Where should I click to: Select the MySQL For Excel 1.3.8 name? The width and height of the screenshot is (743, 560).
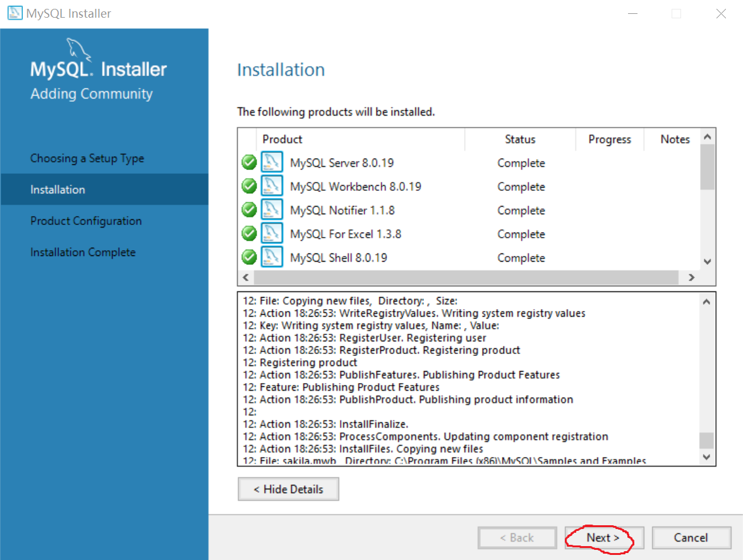pos(346,234)
